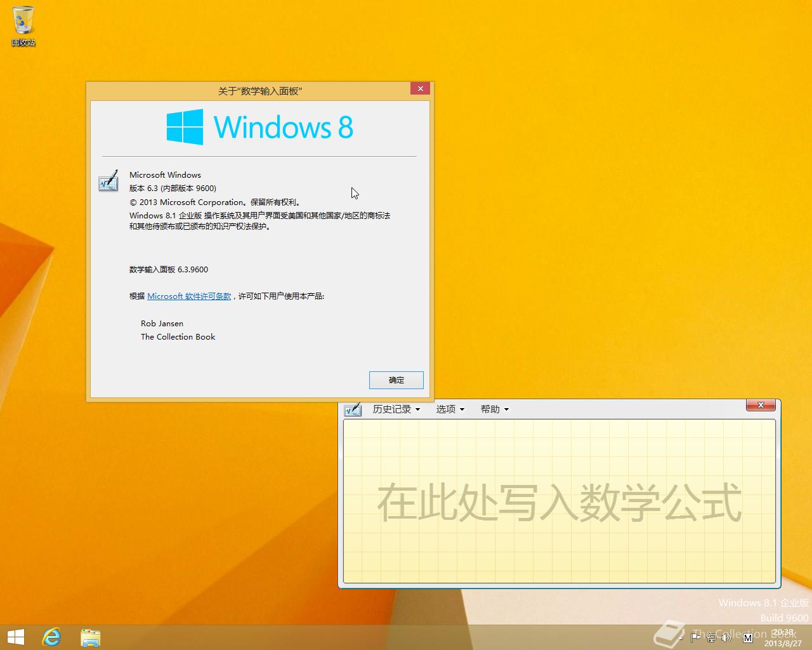Click the Windows 8 logo banner
This screenshot has height=650, width=812.
click(x=259, y=127)
